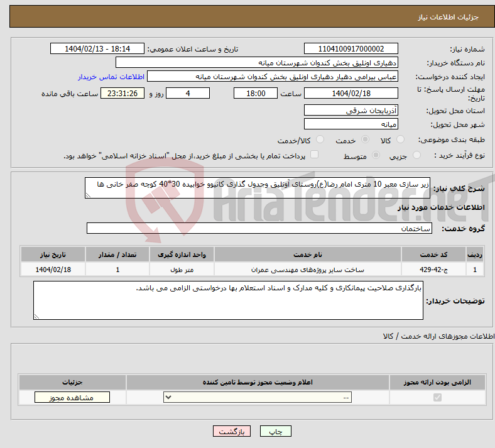The width and height of the screenshot is (495, 448).
Task: Click the need date cell 1404/02/18 in table
Action: pos(53,270)
